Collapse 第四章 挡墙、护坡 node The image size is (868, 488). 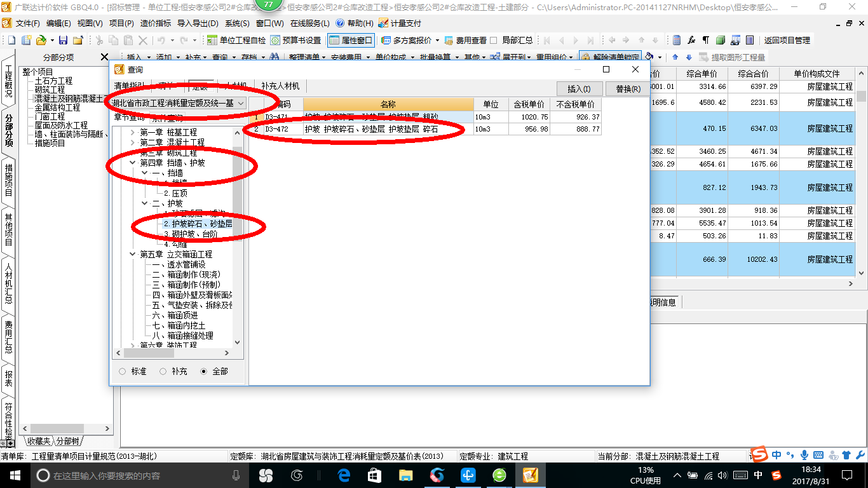(133, 163)
